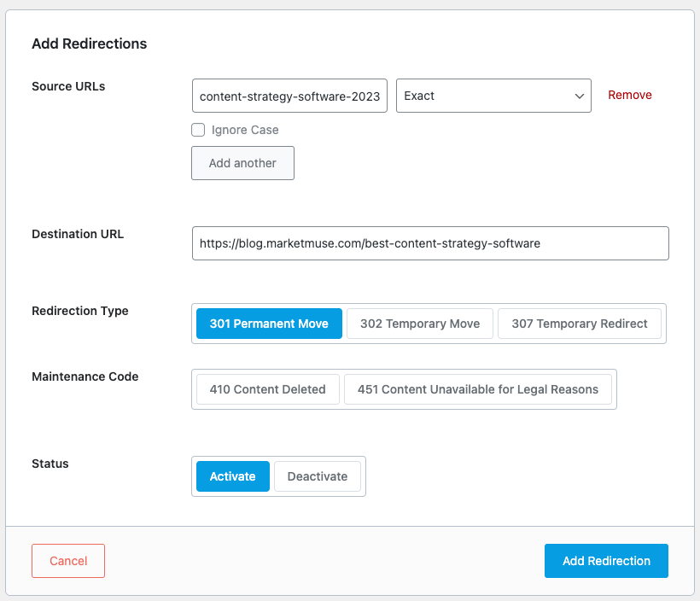700x601 pixels.
Task: Choose 451 Content Unavailable for Legal Reasons
Action: 478,389
